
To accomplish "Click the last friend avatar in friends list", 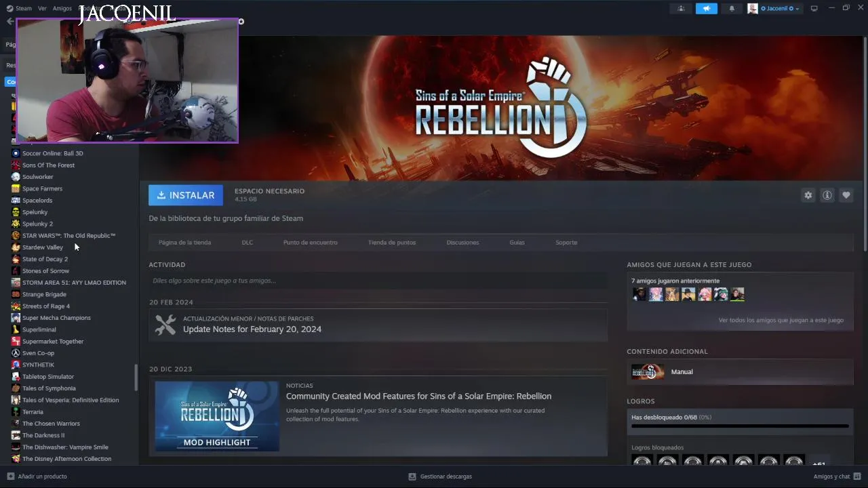I will tap(737, 294).
